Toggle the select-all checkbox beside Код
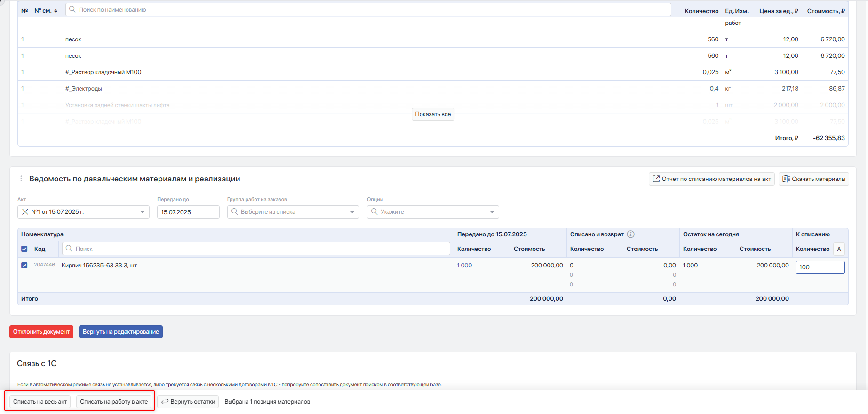 24,249
